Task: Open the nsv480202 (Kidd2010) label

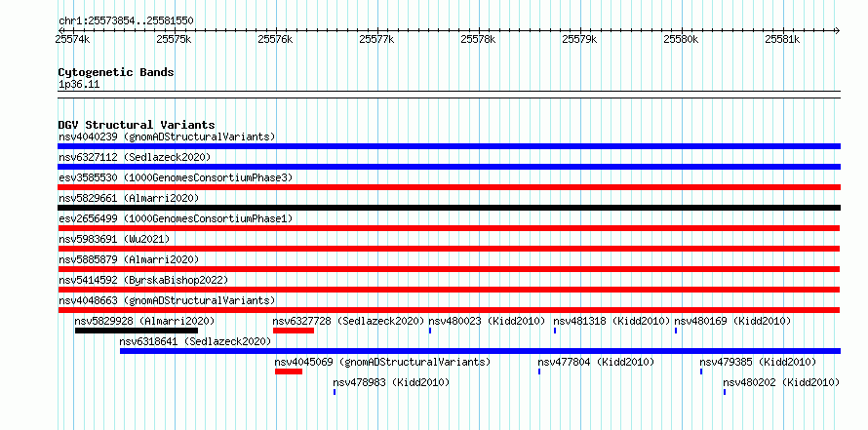Action: pyautogui.click(x=781, y=382)
